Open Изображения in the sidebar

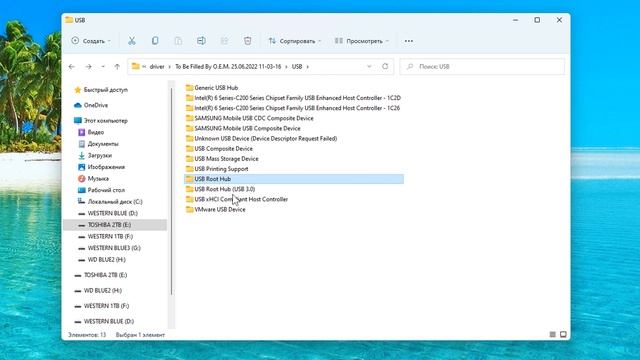[106, 167]
